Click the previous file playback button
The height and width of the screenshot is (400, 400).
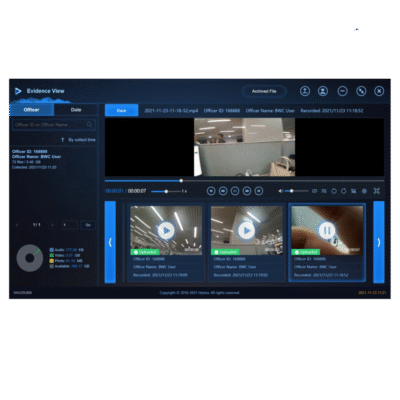[x=211, y=191]
